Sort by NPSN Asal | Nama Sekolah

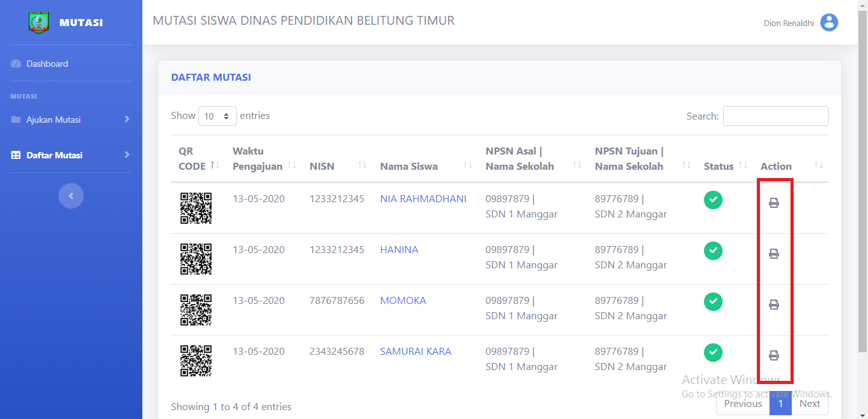click(x=532, y=159)
